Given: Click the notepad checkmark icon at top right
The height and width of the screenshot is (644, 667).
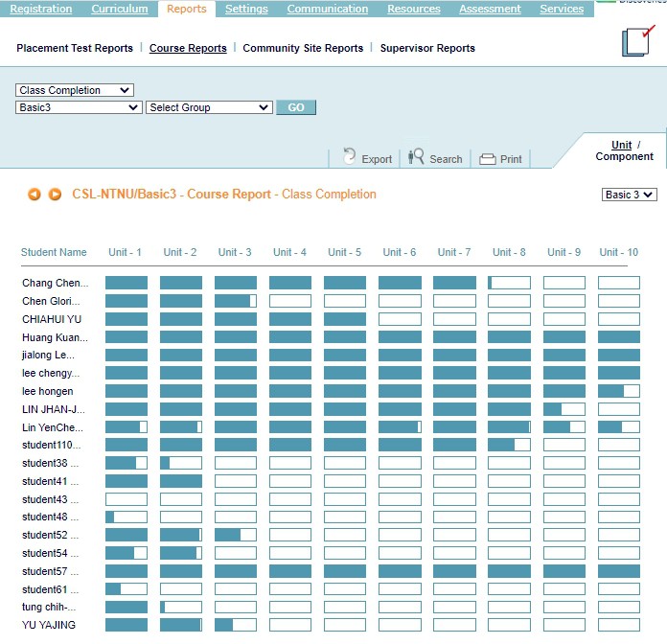Looking at the screenshot, I should (637, 43).
